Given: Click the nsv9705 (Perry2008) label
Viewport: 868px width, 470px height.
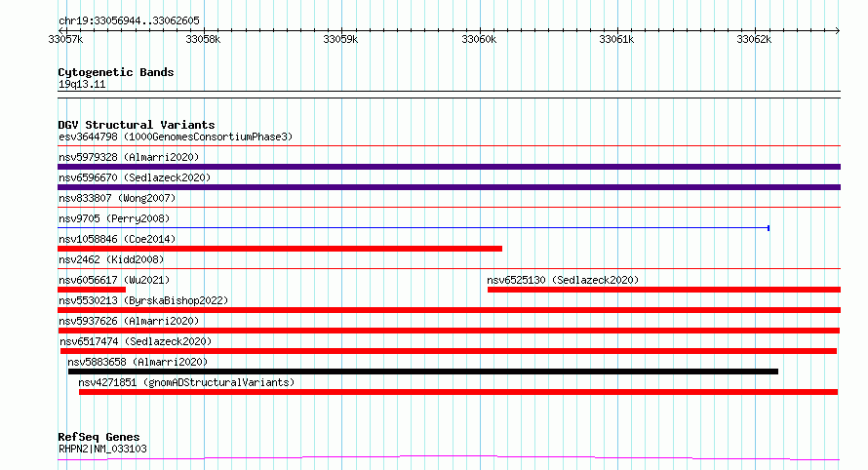Looking at the screenshot, I should click(114, 218).
